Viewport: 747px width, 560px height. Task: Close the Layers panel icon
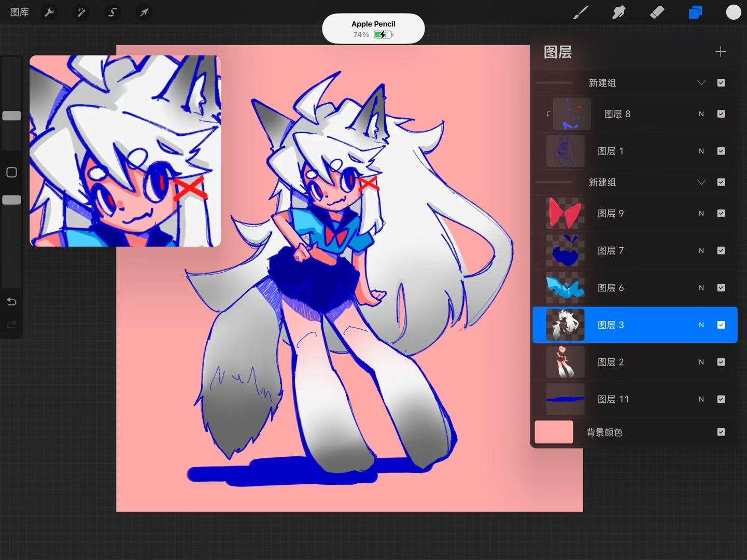coord(695,12)
